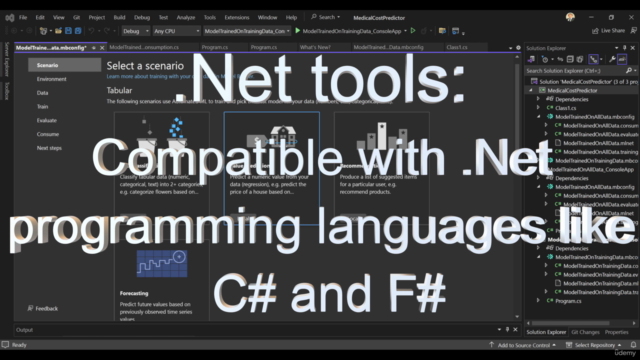
Task: Open the Debug configuration dropdown
Action: click(x=136, y=31)
